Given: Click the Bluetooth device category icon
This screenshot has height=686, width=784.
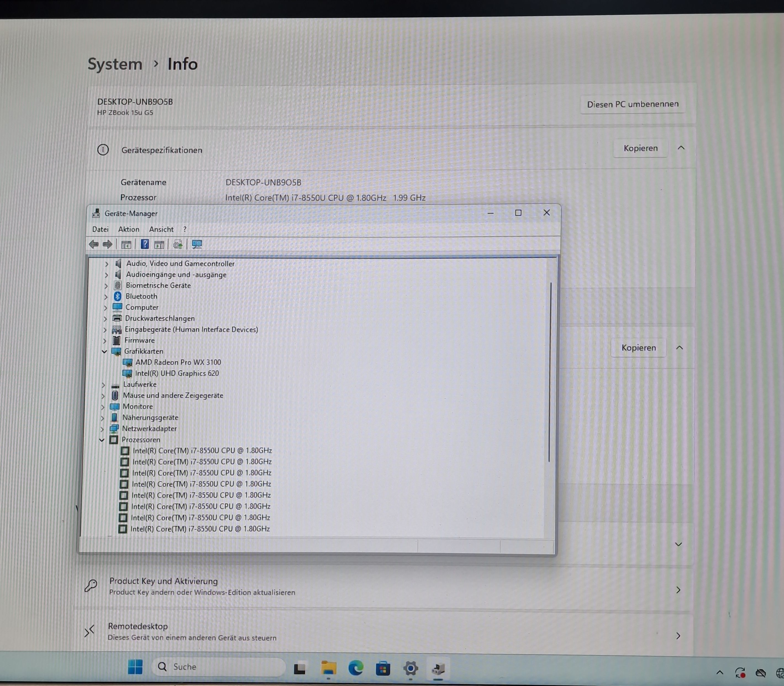Looking at the screenshot, I should 118,296.
